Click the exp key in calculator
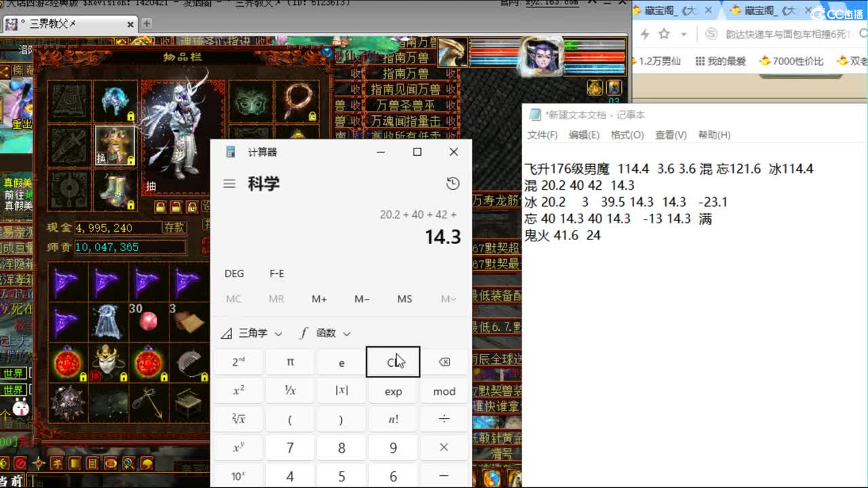 393,391
